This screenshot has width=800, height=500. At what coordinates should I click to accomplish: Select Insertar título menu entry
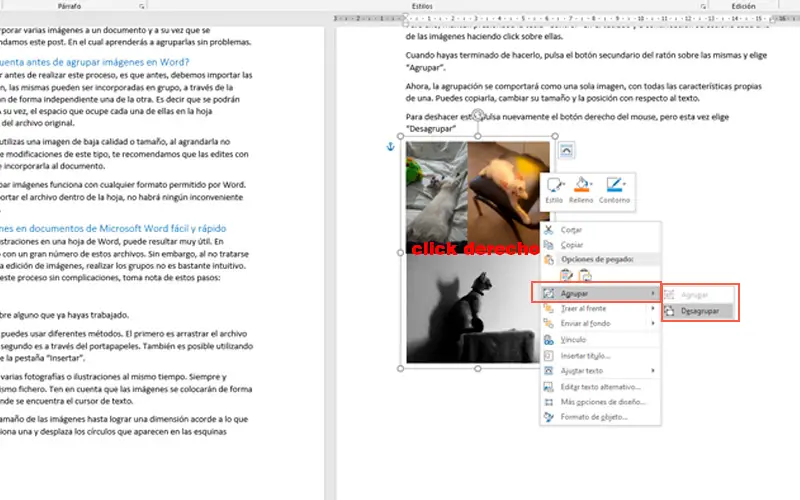[x=586, y=355]
